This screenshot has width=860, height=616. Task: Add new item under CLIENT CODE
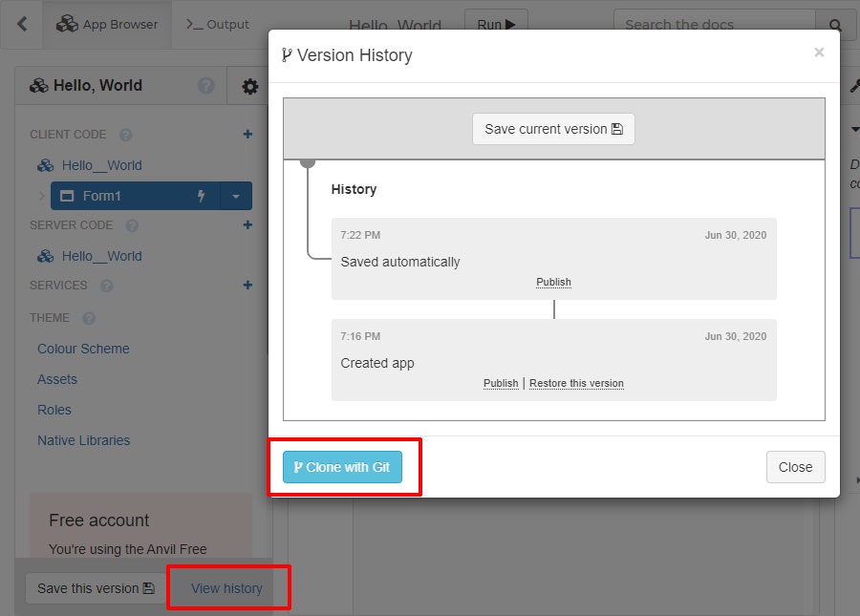pyautogui.click(x=247, y=135)
